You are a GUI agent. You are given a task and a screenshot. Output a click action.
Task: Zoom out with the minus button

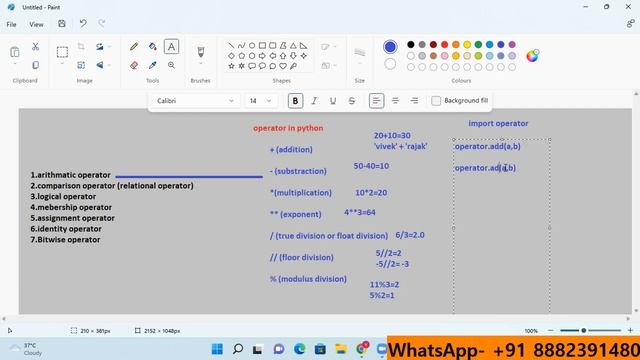pyautogui.click(x=551, y=331)
